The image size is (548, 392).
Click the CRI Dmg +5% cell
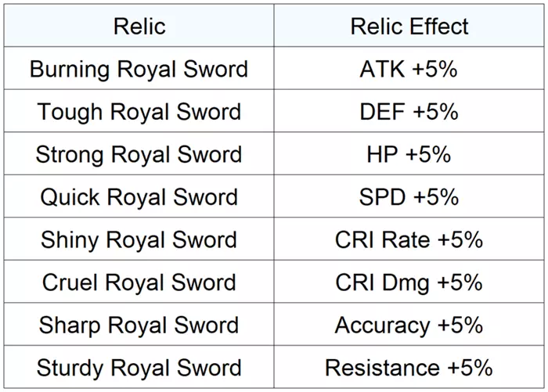coord(409,282)
